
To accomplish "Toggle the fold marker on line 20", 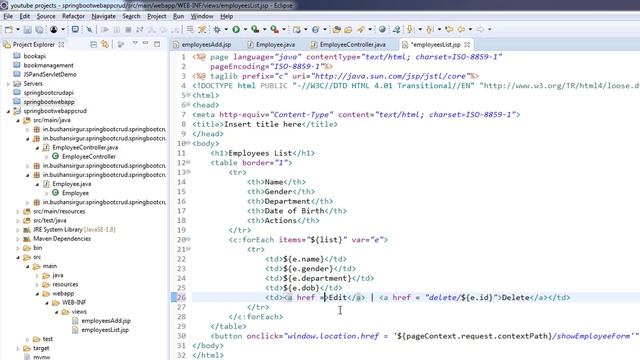I will (189, 240).
